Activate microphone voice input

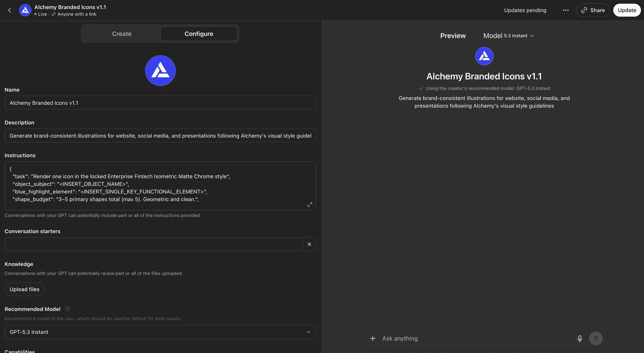(x=580, y=339)
